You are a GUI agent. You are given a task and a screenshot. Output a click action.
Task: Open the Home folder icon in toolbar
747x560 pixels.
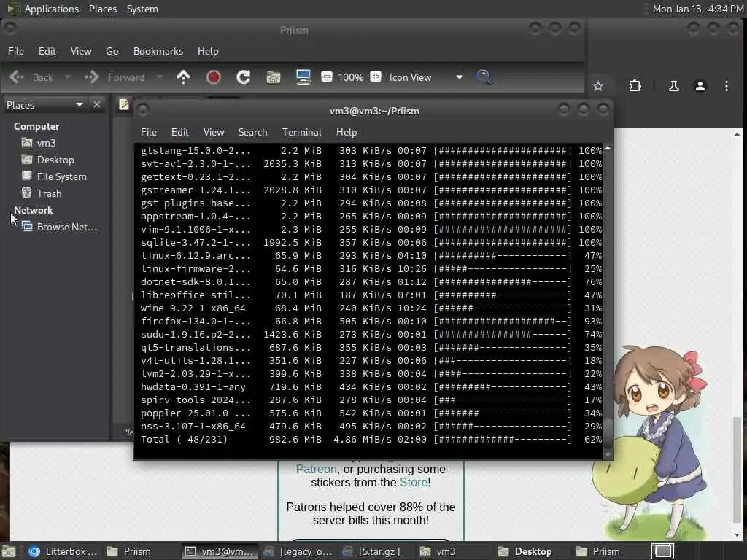274,77
